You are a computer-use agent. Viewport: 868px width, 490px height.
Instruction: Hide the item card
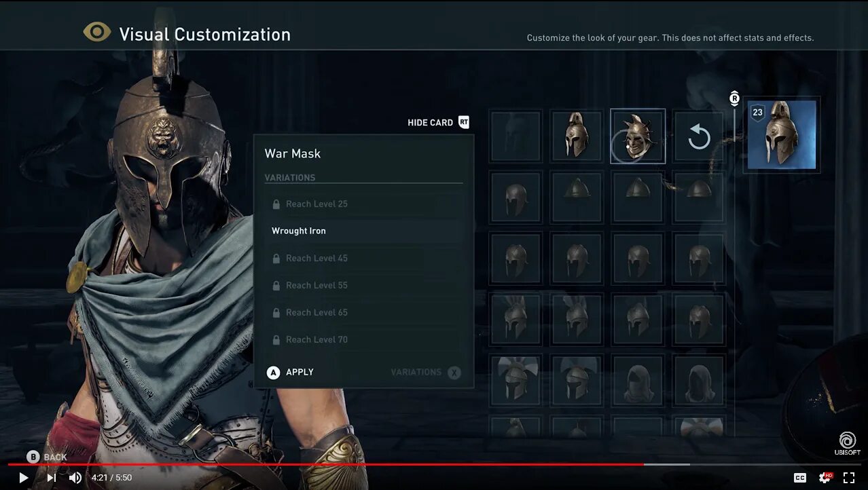438,122
